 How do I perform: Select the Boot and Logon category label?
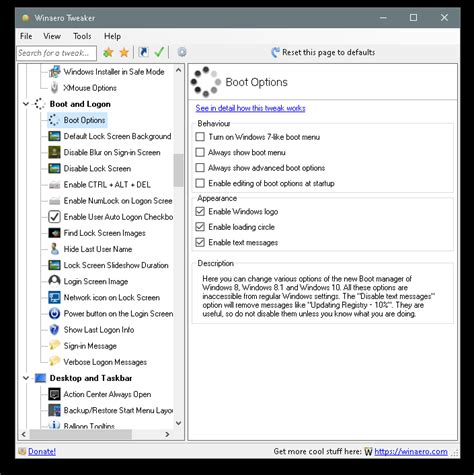tap(80, 104)
